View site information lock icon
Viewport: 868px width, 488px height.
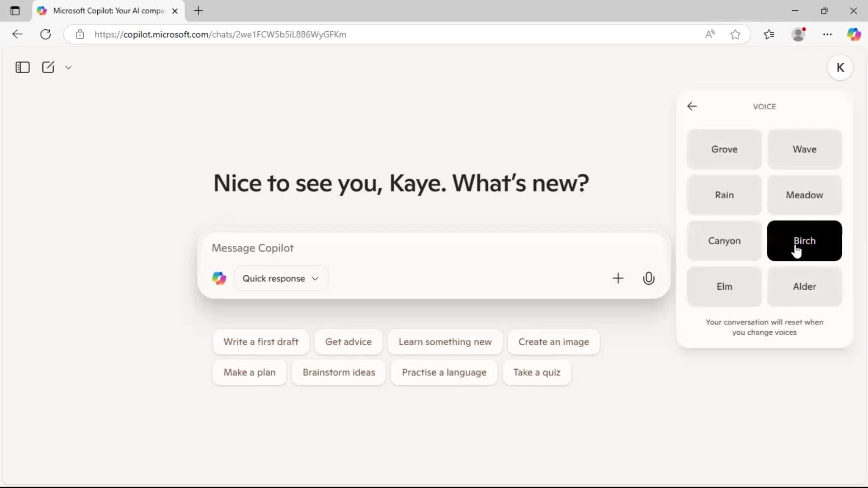point(80,34)
